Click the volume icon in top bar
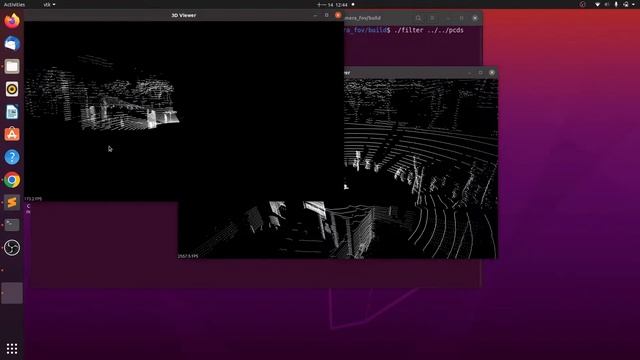This screenshot has height=360, width=640. (607, 4)
